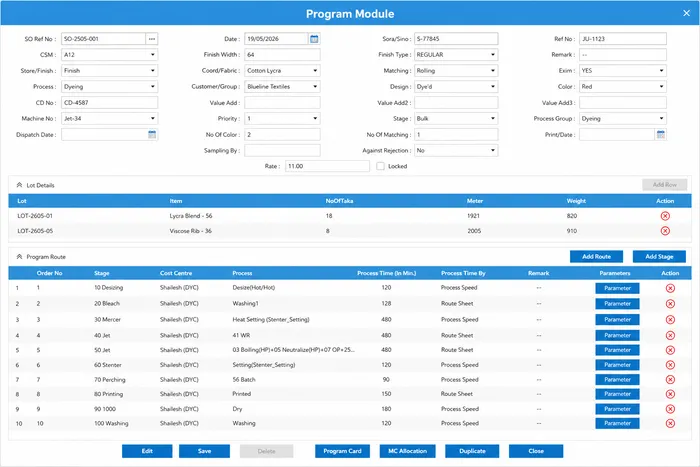
Task: Remove route row 10 Desizing
Action: pos(670,288)
